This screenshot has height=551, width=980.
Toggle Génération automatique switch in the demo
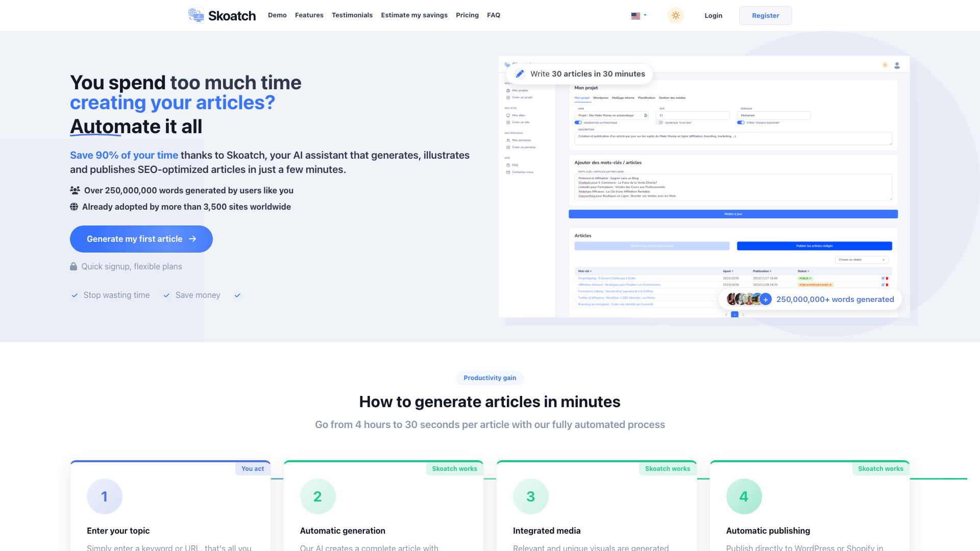click(x=578, y=122)
